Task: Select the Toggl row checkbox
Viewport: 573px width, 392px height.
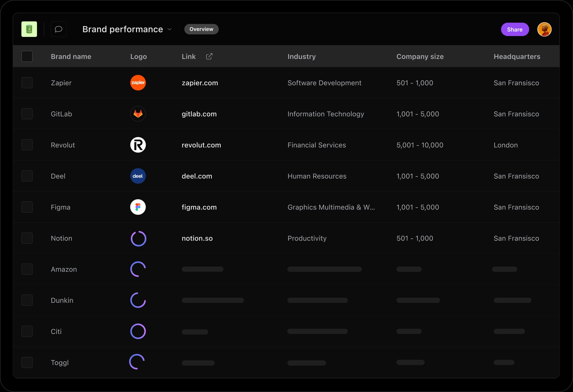Action: [27, 362]
